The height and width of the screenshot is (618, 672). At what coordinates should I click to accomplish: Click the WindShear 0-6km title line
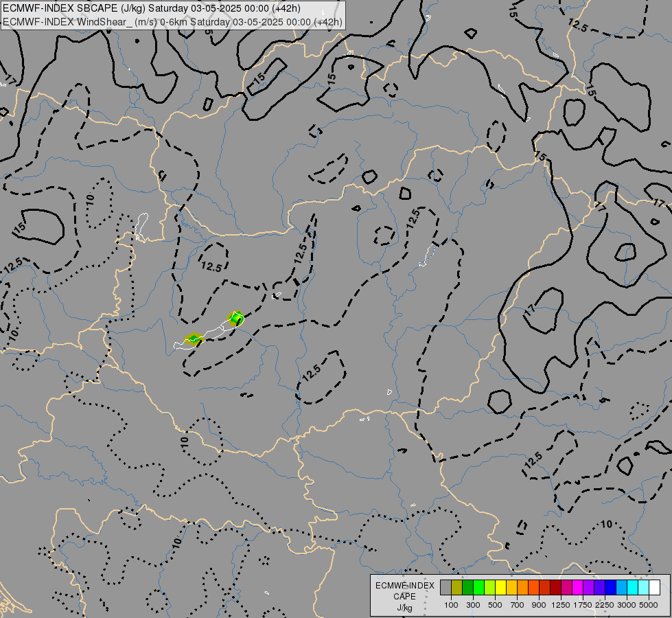coord(173,22)
